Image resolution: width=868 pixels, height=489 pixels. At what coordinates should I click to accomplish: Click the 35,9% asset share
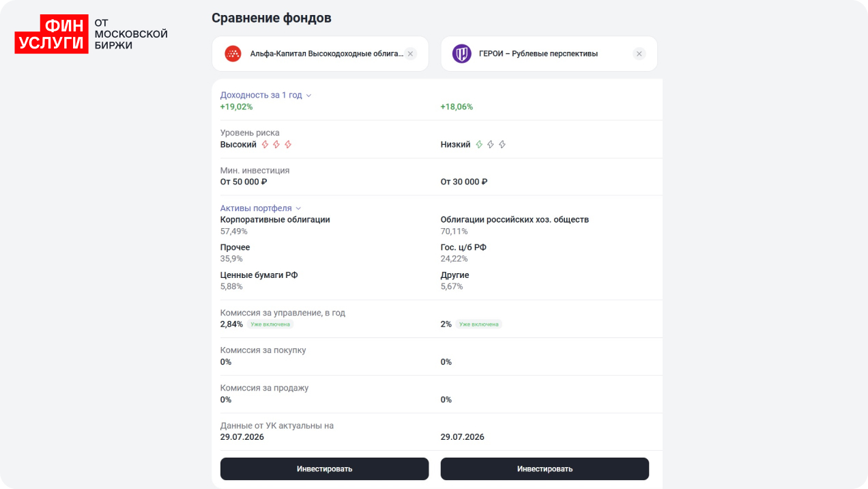(x=231, y=259)
